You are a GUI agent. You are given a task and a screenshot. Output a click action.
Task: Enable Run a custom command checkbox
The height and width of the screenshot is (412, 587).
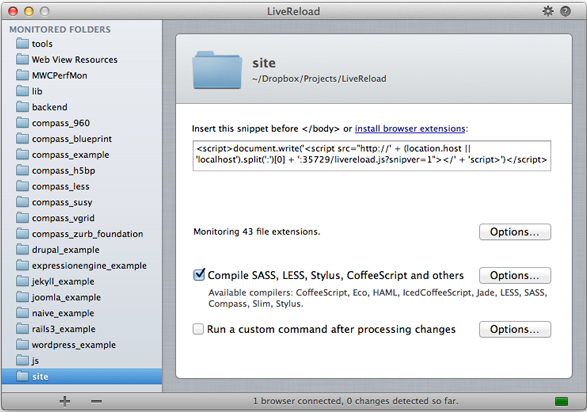click(x=198, y=329)
